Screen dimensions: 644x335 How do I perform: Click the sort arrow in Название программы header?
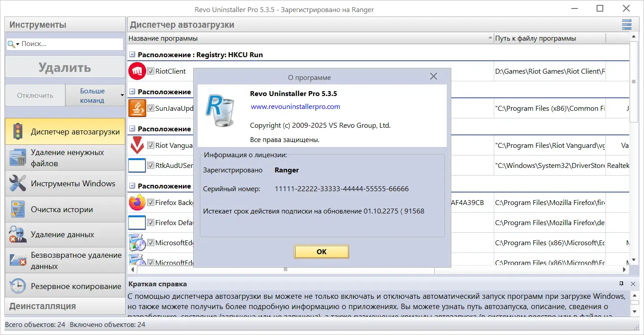click(490, 38)
